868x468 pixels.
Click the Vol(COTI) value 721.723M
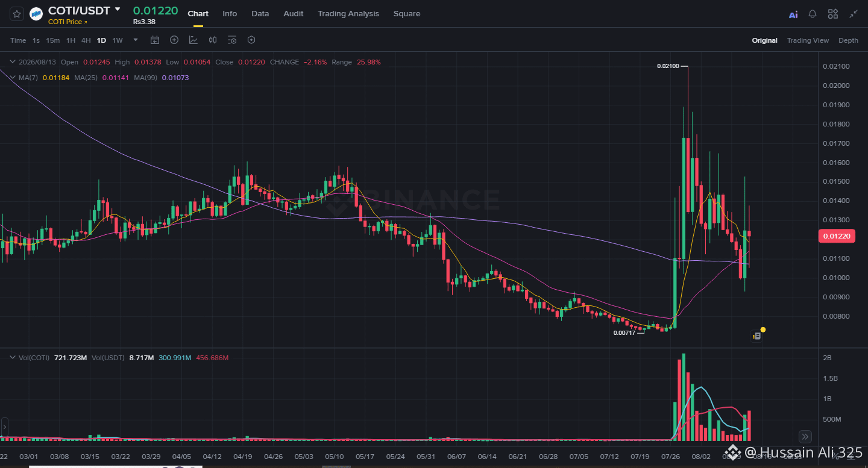71,358
